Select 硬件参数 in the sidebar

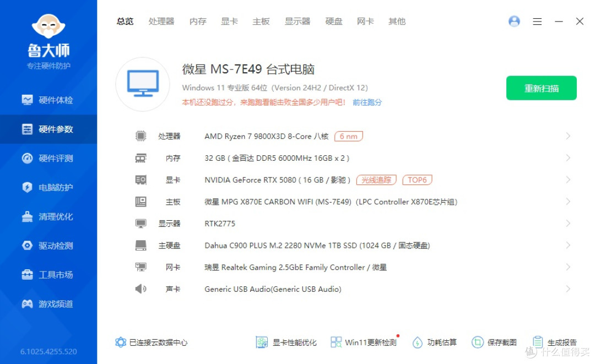click(x=48, y=129)
